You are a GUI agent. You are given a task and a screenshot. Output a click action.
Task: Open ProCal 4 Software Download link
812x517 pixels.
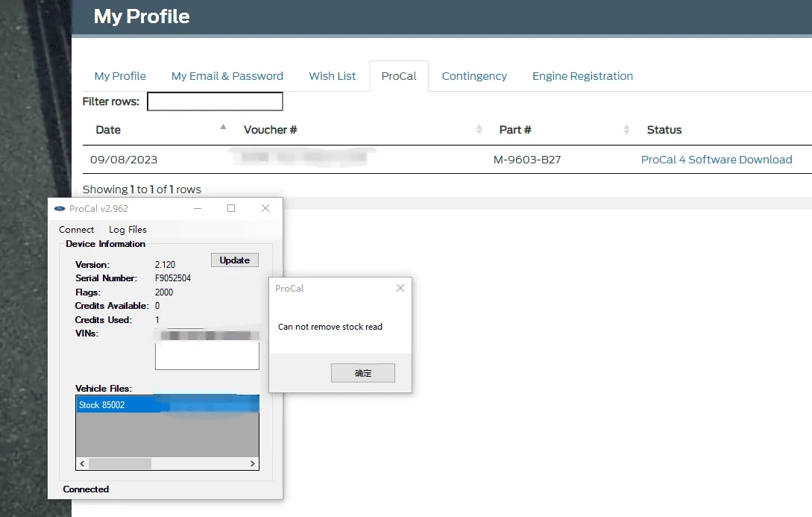(717, 160)
